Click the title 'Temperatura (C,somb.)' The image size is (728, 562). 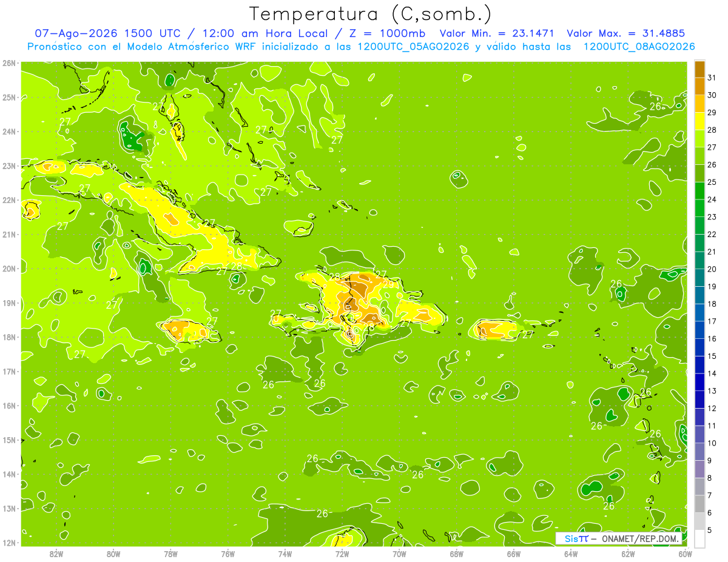(x=371, y=15)
